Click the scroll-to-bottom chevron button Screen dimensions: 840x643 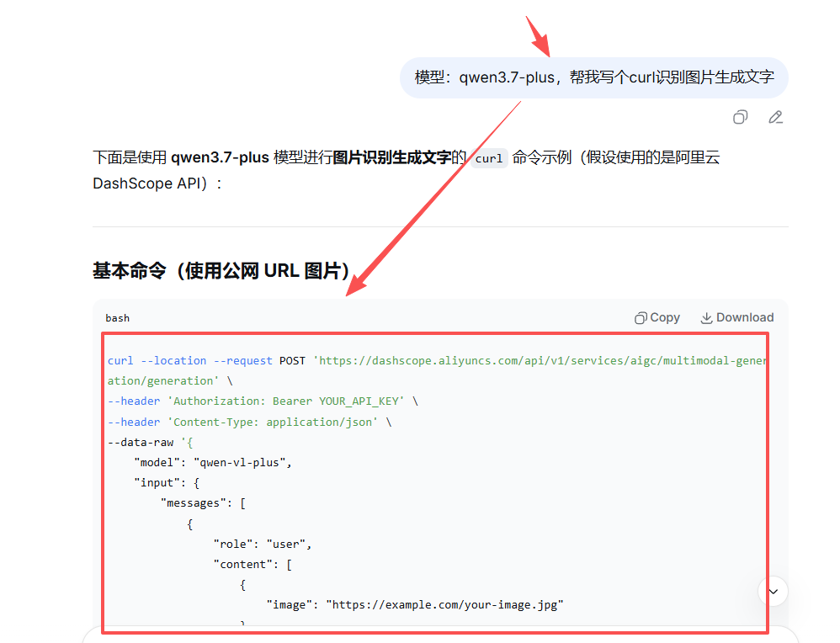(x=773, y=592)
